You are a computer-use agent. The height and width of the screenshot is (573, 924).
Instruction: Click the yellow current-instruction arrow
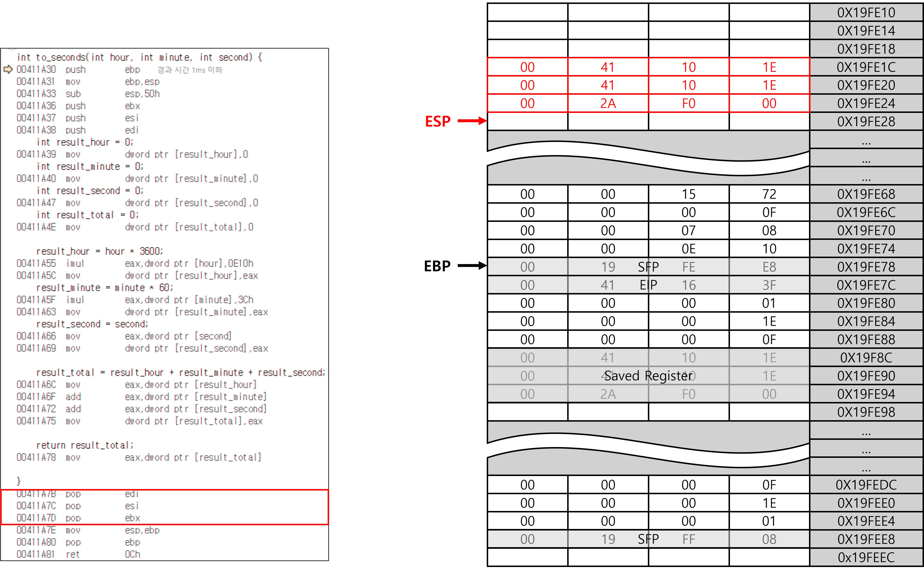pos(8,69)
